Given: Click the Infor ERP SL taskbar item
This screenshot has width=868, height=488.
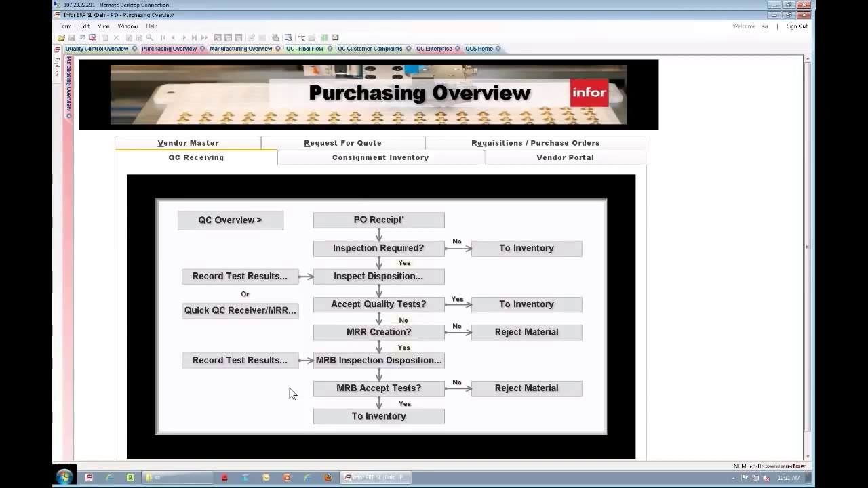Looking at the screenshot, I should 375,477.
